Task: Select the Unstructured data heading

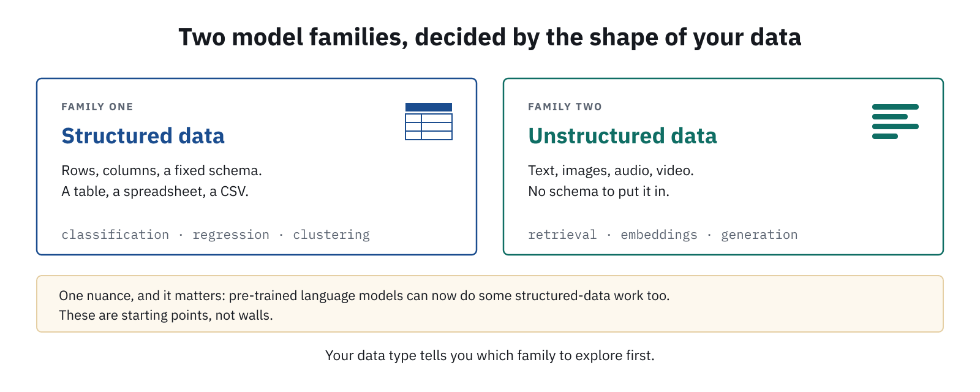Action: point(622,136)
